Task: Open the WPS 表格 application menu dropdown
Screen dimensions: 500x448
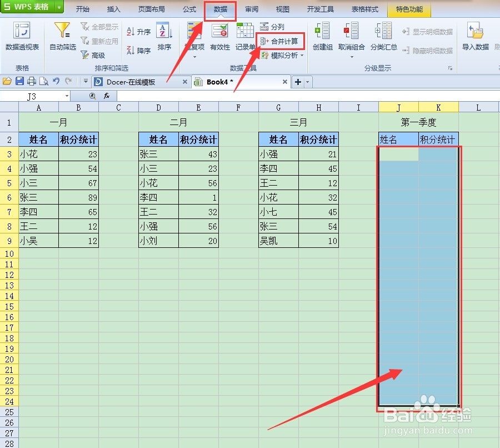Action: [x=59, y=7]
